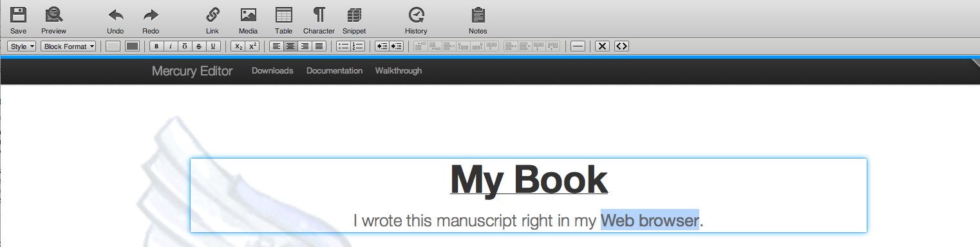980x247 pixels.
Task: Toggle italic formatting
Action: pyautogui.click(x=171, y=46)
